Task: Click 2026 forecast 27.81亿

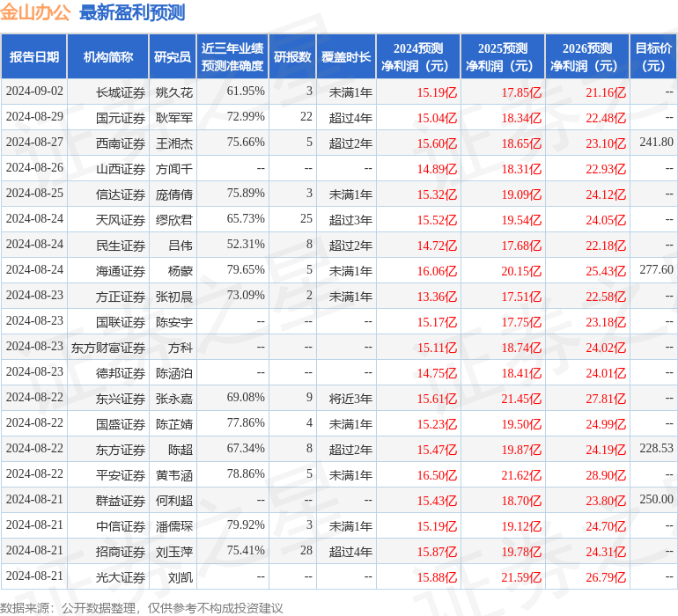Action: pos(606,399)
